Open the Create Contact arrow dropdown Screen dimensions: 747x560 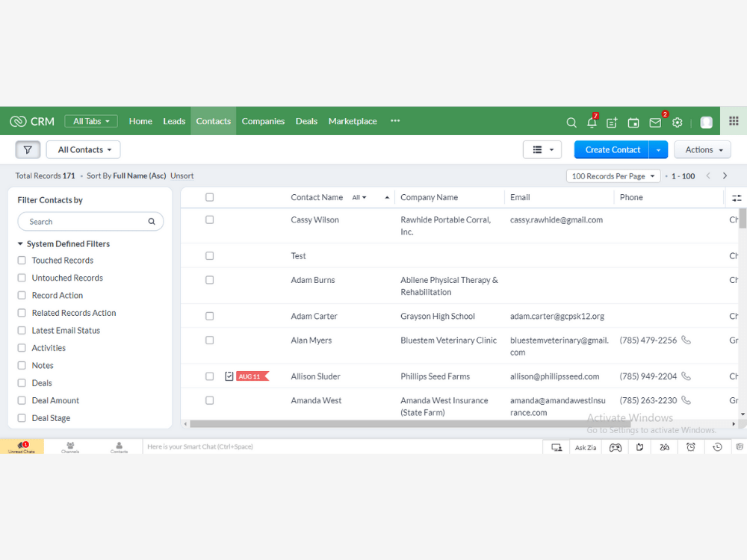click(658, 150)
